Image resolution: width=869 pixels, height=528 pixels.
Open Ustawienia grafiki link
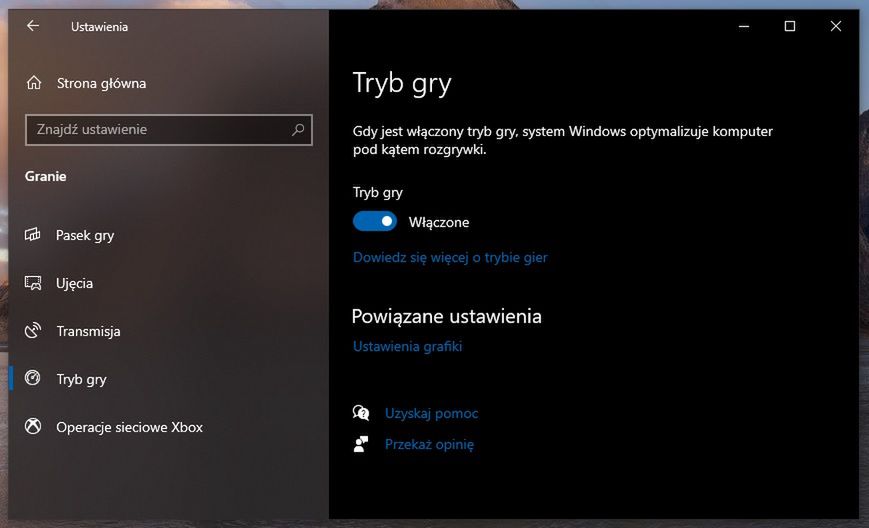coord(407,346)
